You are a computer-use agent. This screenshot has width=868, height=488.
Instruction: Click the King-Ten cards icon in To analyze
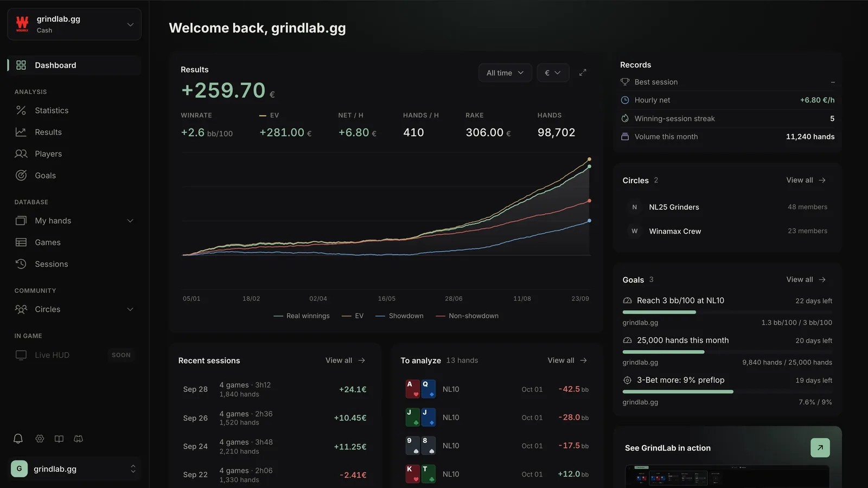420,474
